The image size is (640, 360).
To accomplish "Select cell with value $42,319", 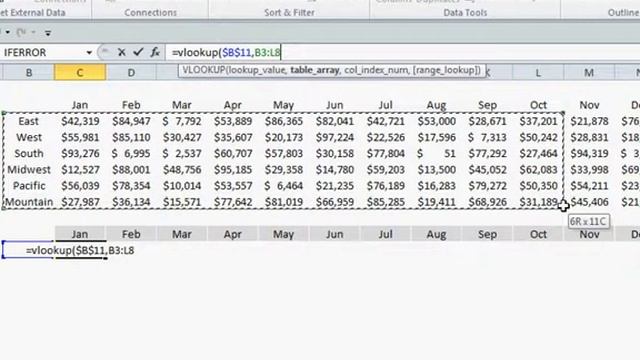I will 80,121.
